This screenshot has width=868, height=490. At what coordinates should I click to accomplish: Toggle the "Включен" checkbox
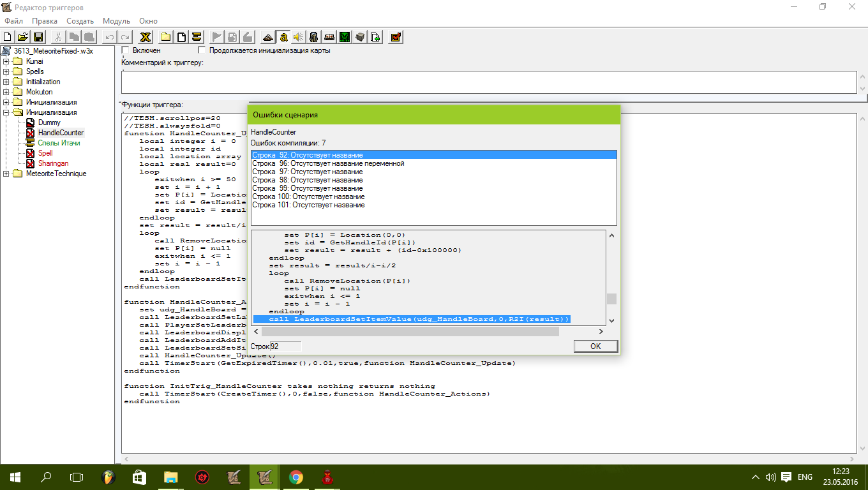[126, 50]
